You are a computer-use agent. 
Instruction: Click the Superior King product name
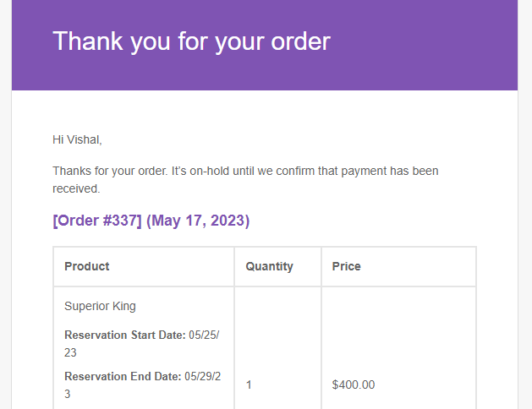click(100, 306)
